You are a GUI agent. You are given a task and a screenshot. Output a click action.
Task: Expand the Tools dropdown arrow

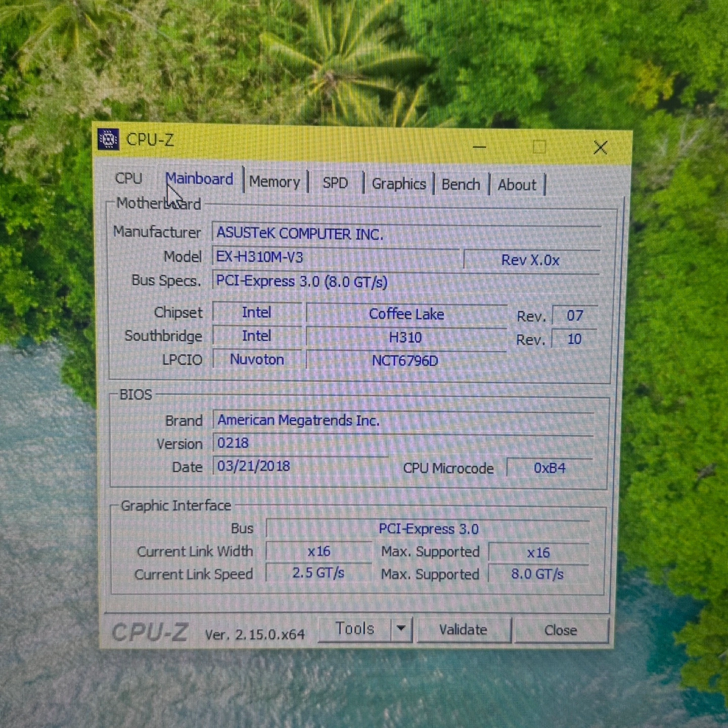401,629
